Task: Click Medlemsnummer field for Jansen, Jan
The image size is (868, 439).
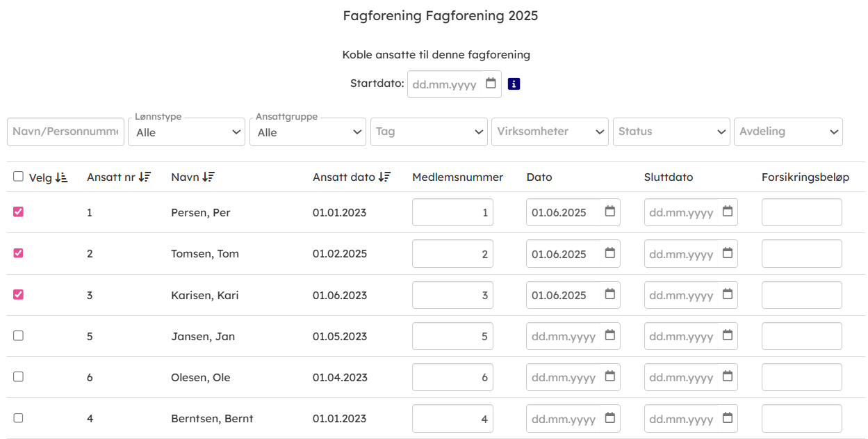Action: pos(452,336)
